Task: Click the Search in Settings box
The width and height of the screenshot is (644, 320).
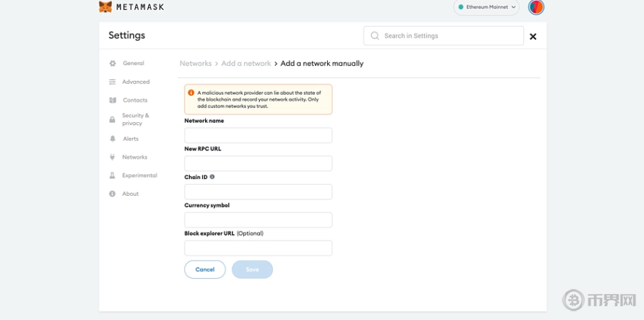Action: [x=443, y=35]
